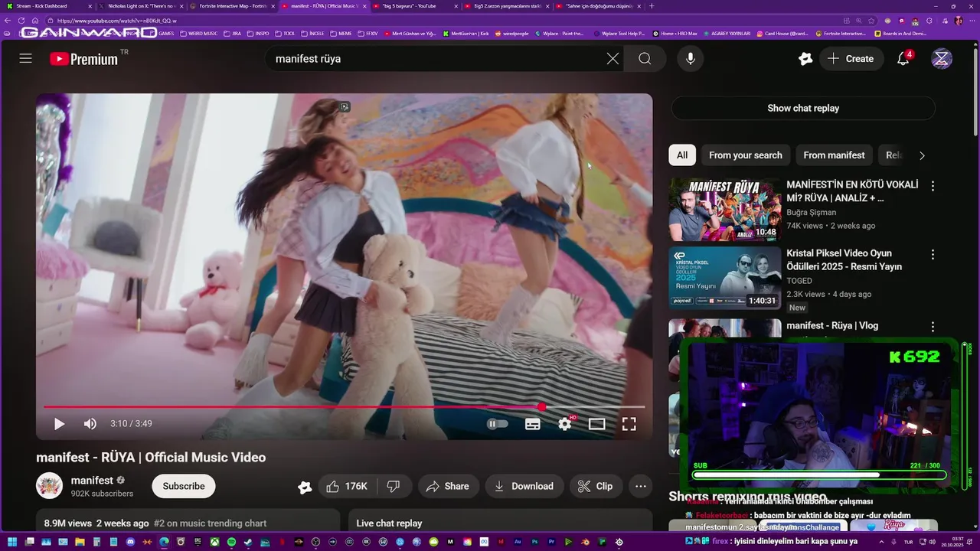Open the manifest - Rüya | Vlog title
980x551 pixels.
coord(832,325)
